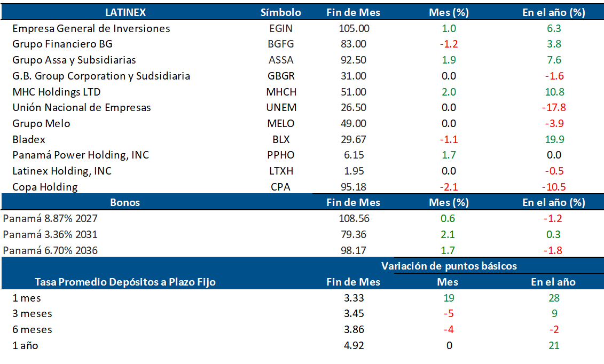Click top En el año (%) header
The width and height of the screenshot is (604, 364).
[554, 12]
